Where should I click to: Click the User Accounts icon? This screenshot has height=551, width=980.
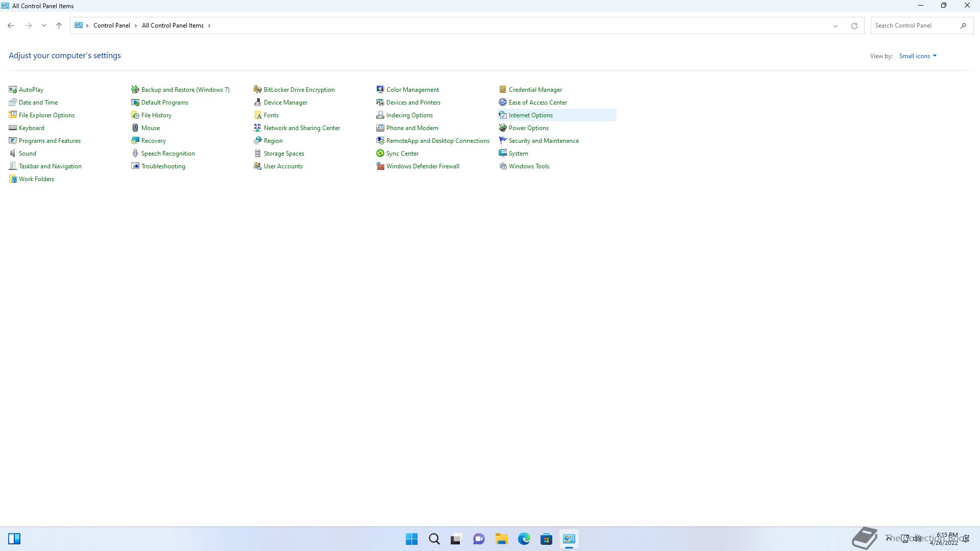[258, 166]
